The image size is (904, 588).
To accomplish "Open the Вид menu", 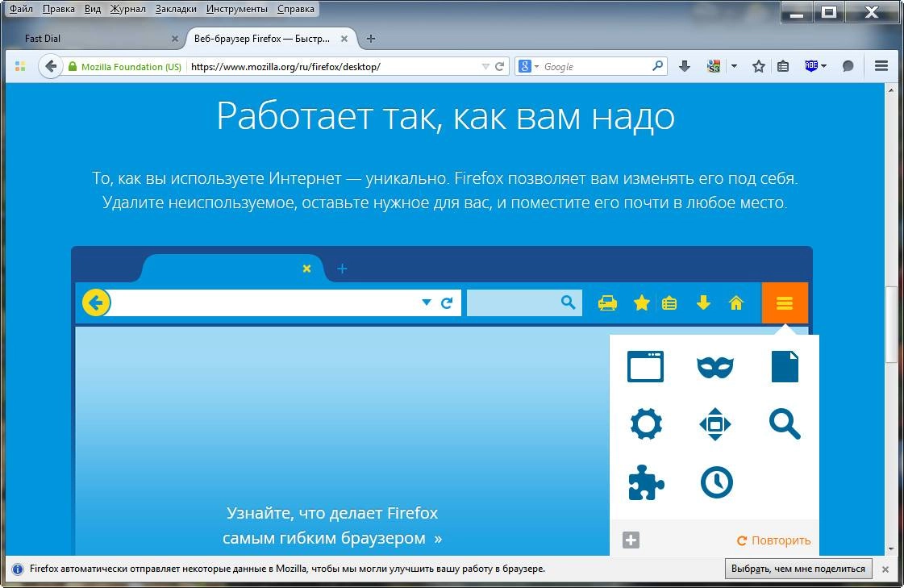I will pos(92,9).
